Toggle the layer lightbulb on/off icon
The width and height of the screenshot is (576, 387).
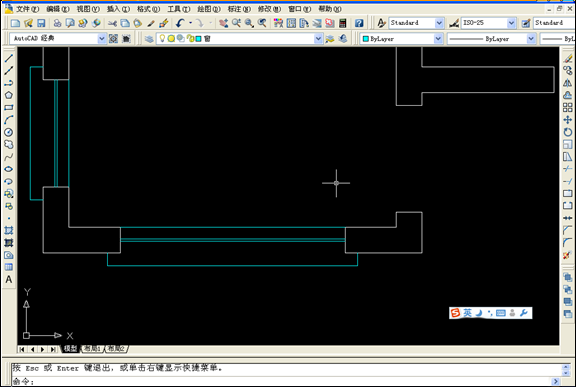(x=162, y=38)
